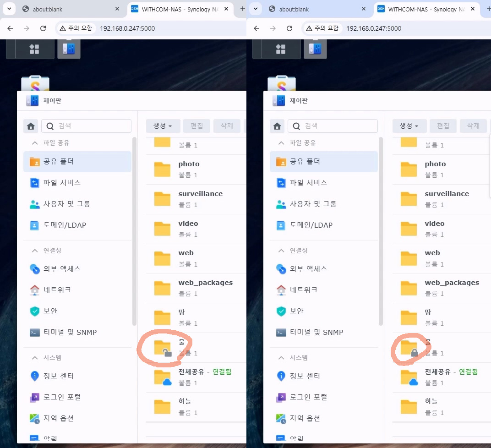
Task: Click Control Panel home icon in left window
Action: click(x=31, y=126)
